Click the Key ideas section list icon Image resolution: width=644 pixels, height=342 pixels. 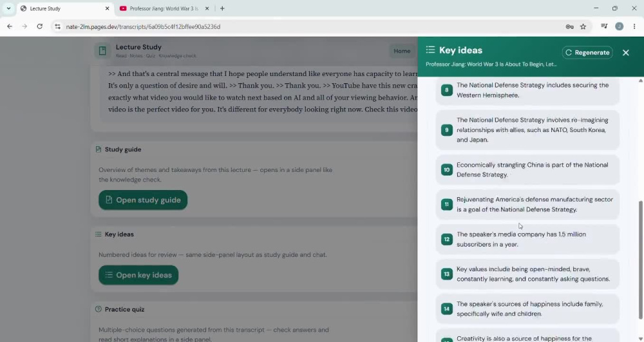[98, 234]
